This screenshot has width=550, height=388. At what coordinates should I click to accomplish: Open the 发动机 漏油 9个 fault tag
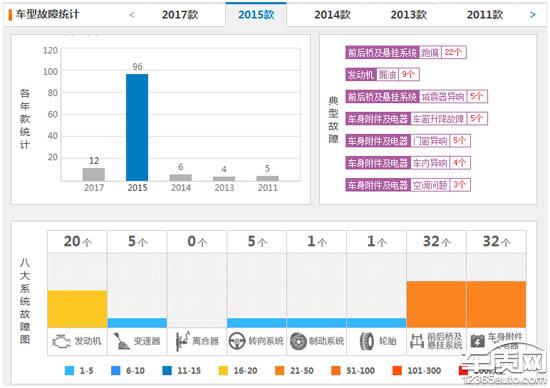(x=382, y=74)
